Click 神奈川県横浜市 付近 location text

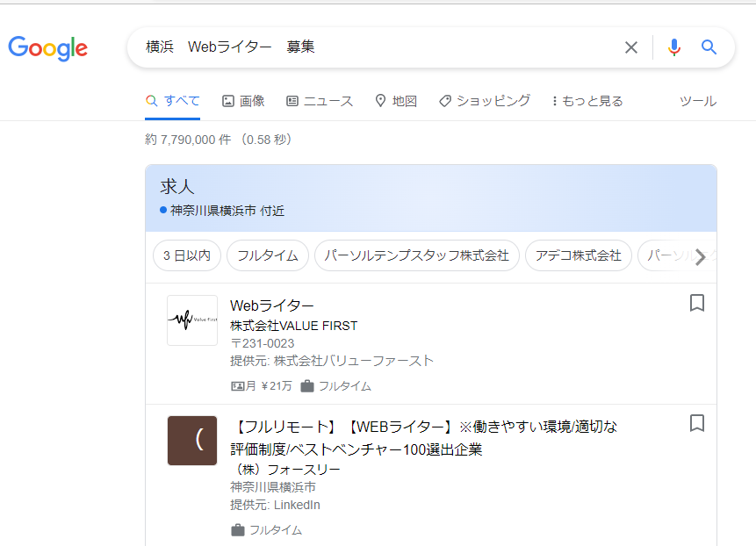(x=227, y=211)
